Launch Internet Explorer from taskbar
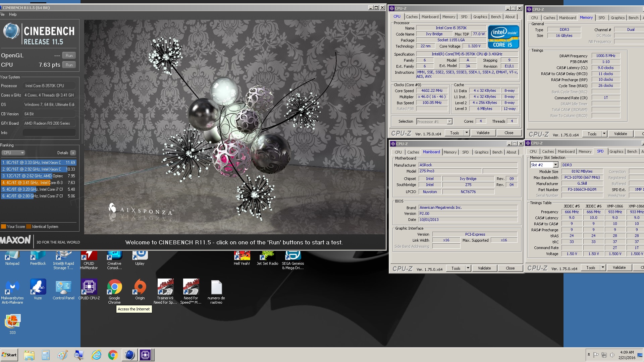Viewport: 644px width, 362px height. coord(96,355)
